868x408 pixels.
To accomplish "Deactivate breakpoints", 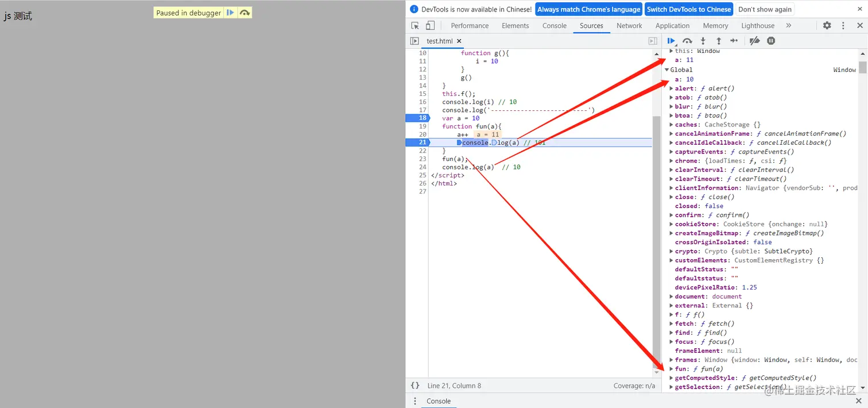I will 755,41.
